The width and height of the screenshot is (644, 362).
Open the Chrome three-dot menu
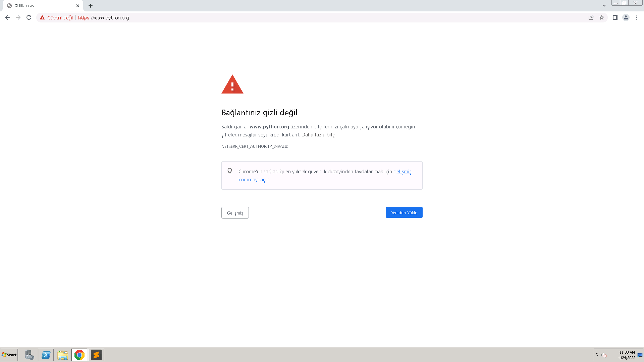(637, 18)
